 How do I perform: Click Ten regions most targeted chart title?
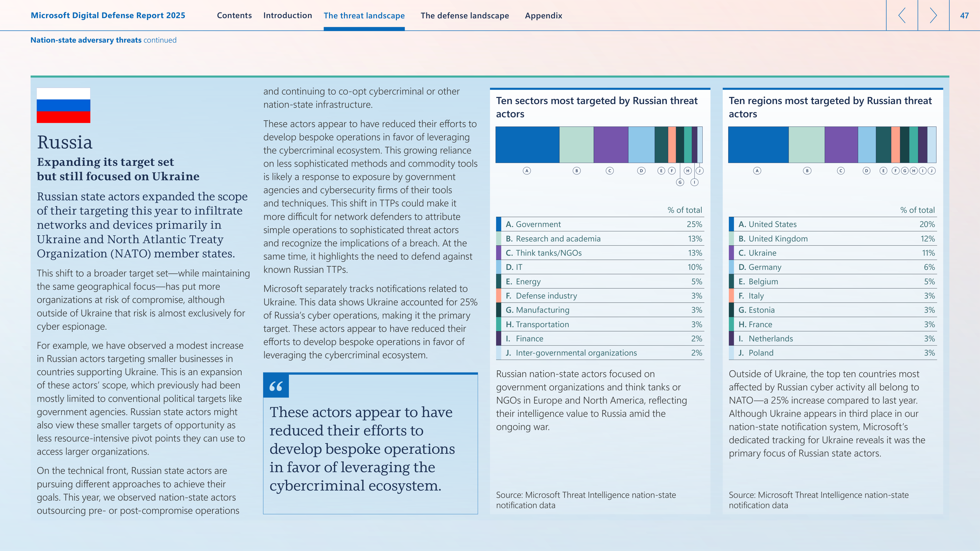tap(830, 107)
